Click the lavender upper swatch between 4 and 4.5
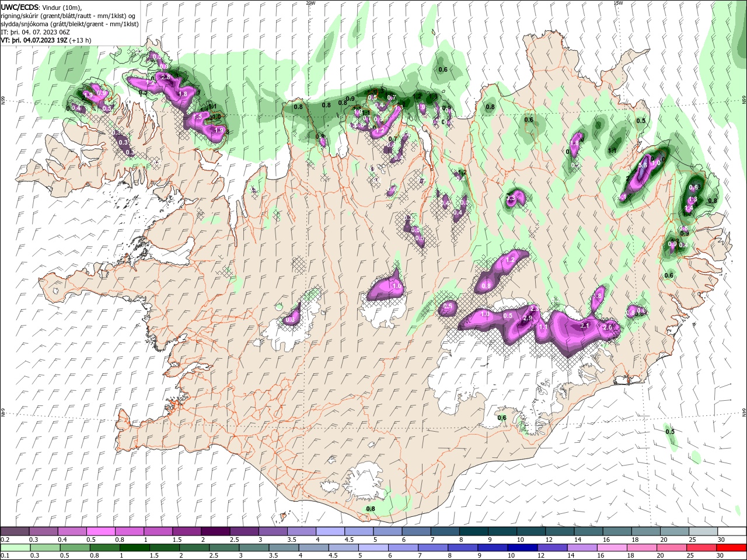Viewport: 747px width, 560px height. pos(330,531)
